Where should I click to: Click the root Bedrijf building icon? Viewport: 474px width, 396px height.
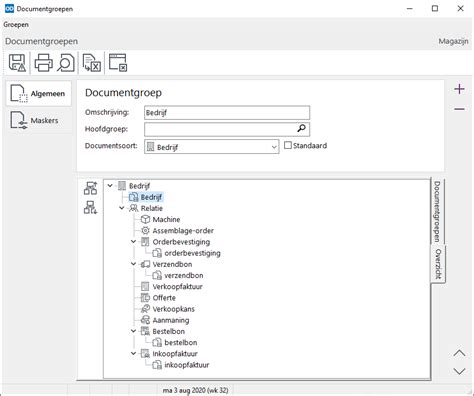122,186
